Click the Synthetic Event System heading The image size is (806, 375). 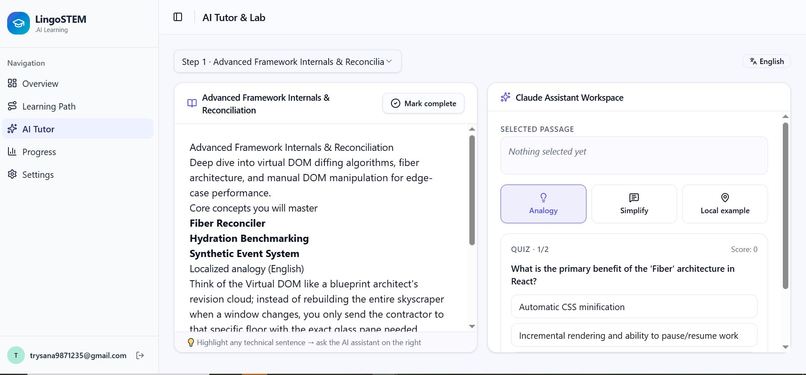click(x=244, y=254)
